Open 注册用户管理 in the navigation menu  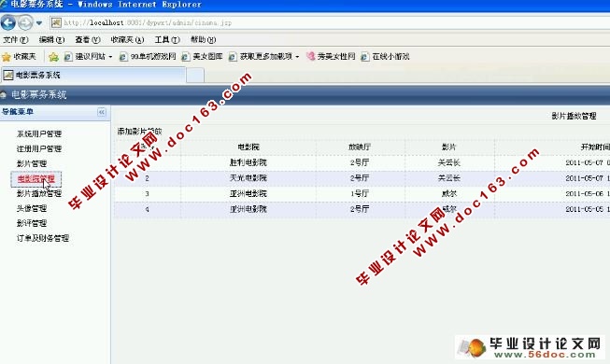(39, 148)
